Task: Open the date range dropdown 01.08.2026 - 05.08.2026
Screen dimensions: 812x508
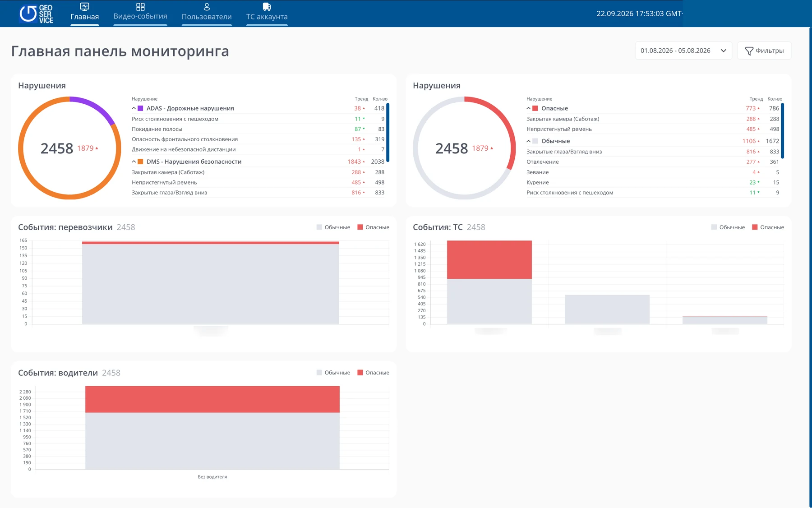Action: coord(683,51)
